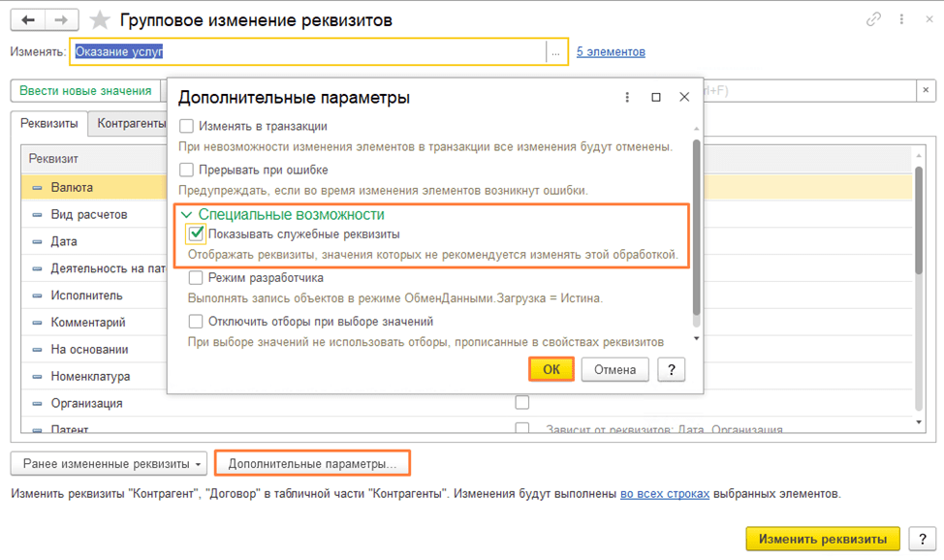Open the main window's three-dot menu
This screenshot has height=560, width=944.
[x=901, y=19]
